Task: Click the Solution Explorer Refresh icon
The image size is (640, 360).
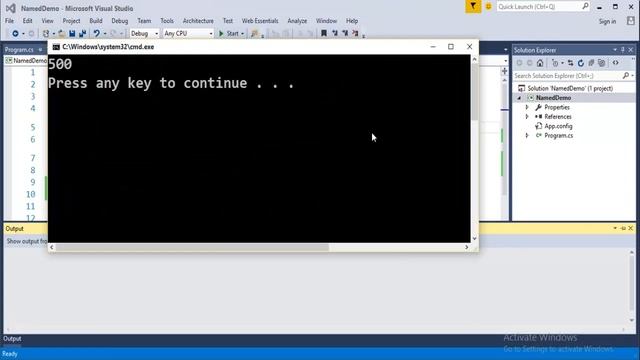Action: click(580, 63)
